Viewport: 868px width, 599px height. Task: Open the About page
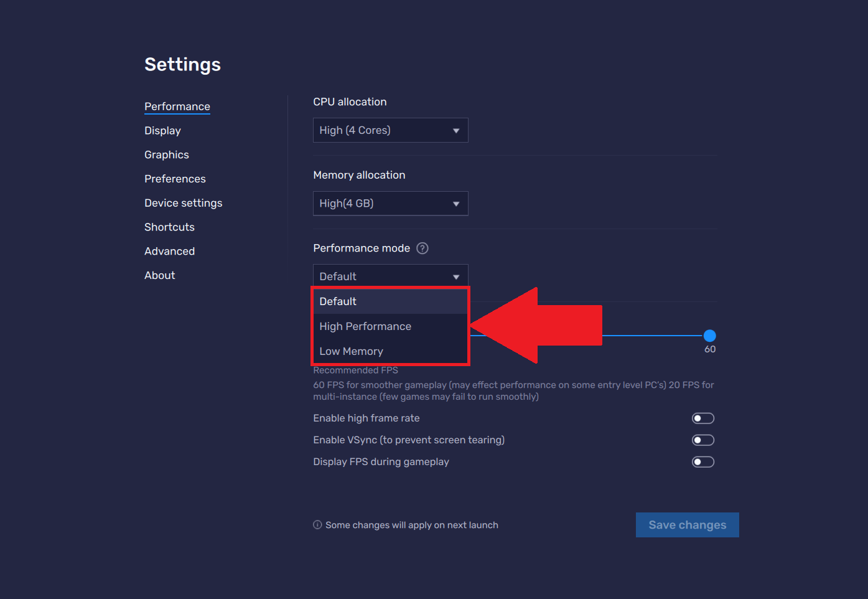[160, 275]
